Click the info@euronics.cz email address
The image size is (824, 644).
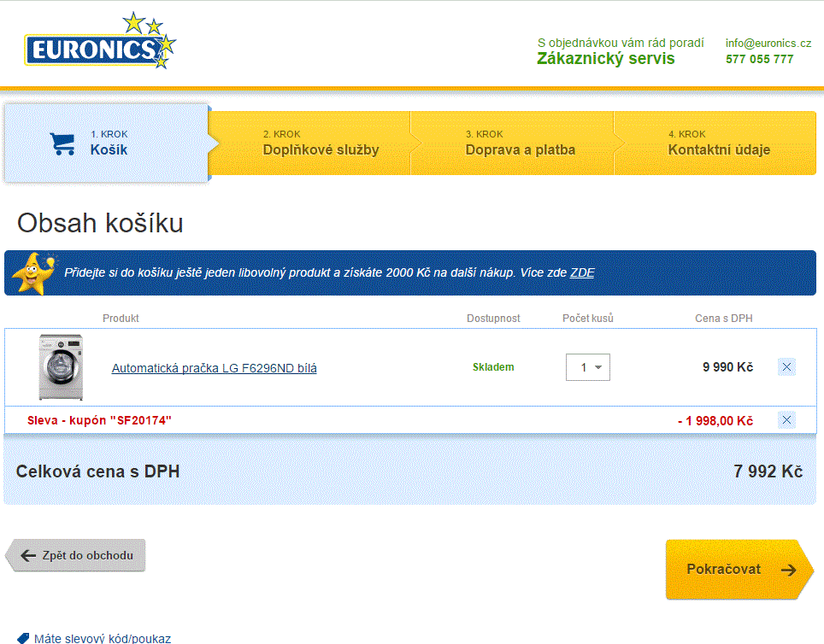(x=768, y=43)
